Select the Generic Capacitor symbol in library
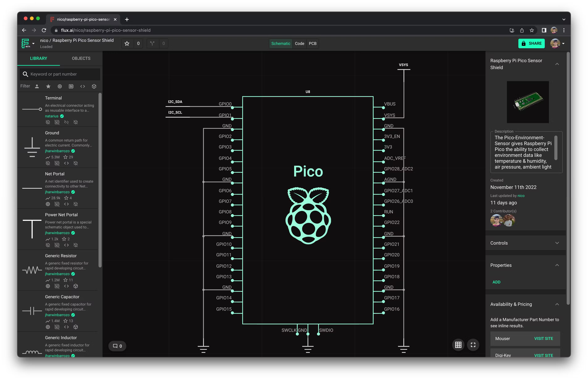The height and width of the screenshot is (380, 588). (32, 311)
